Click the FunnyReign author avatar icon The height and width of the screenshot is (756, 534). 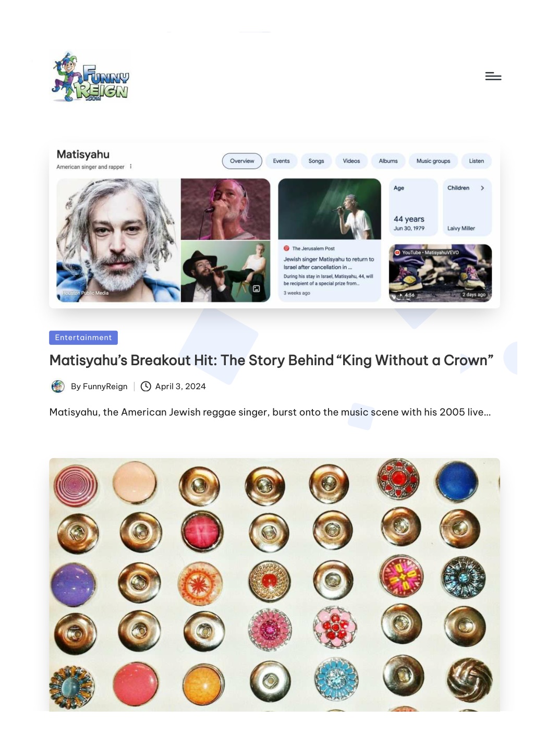coord(58,386)
